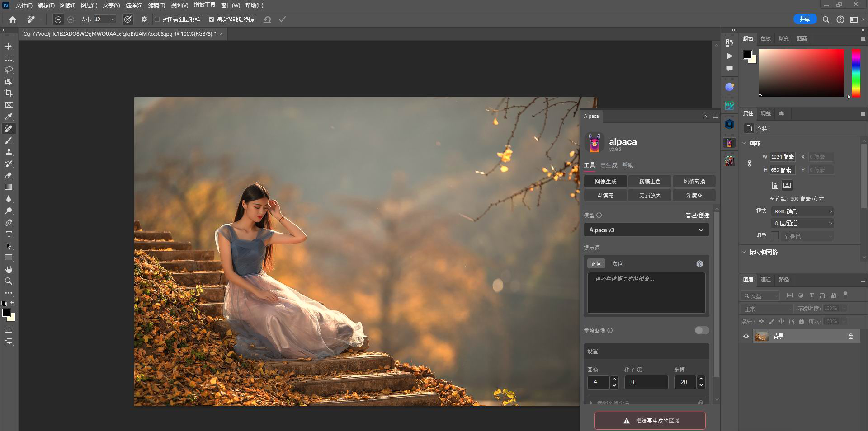Viewport: 868px width, 431px height.
Task: Select add-to-selection plus mode in options bar
Action: [x=58, y=19]
